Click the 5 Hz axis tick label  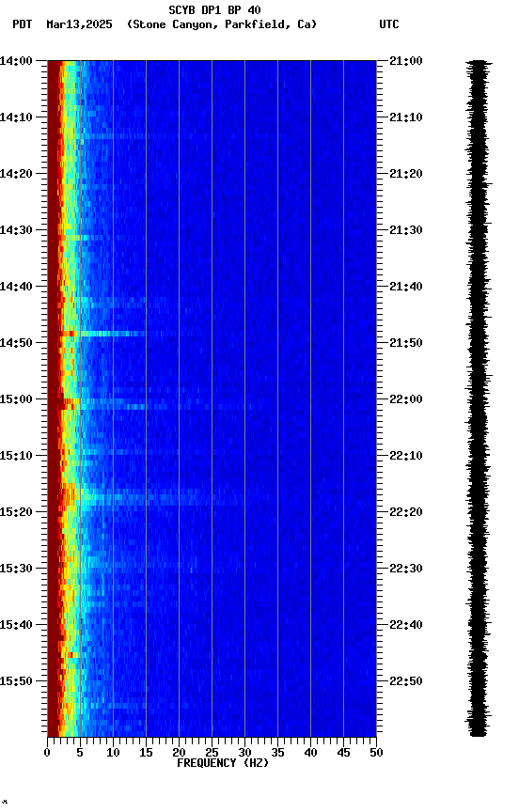tap(80, 753)
